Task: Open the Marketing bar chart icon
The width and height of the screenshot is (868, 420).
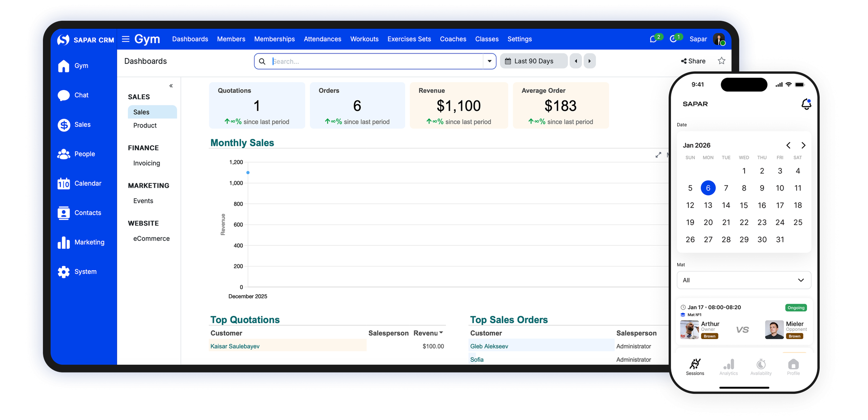Action: 64,243
